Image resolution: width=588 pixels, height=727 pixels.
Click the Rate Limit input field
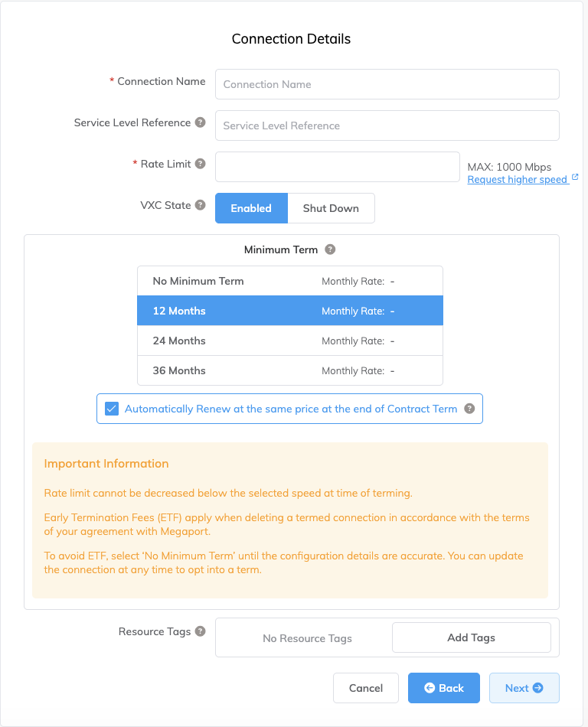pos(337,167)
